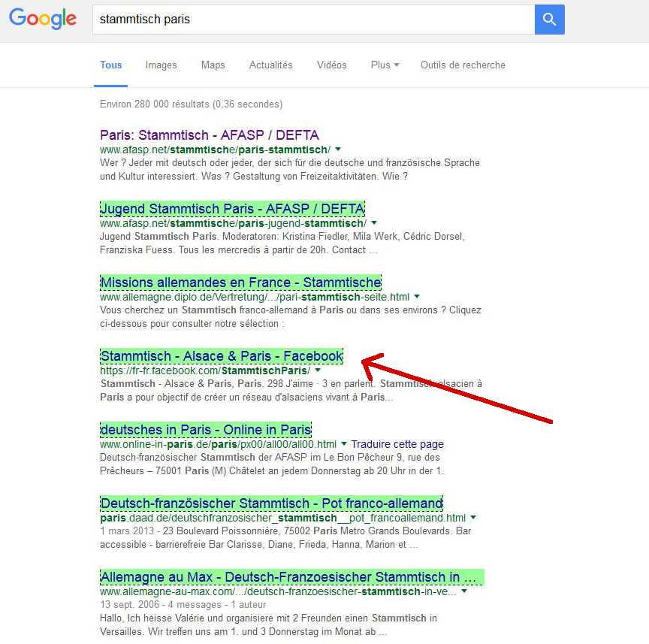
Task: Click the paris-jugend-stammtisch URL text
Action: point(233,223)
